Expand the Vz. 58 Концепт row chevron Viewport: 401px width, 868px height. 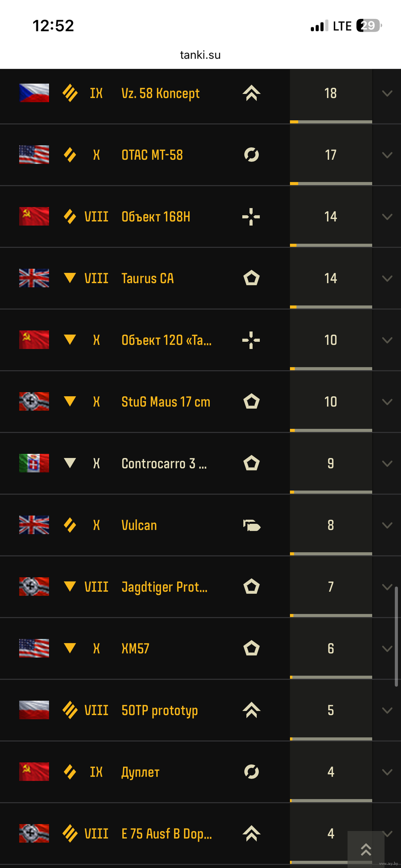(x=387, y=93)
